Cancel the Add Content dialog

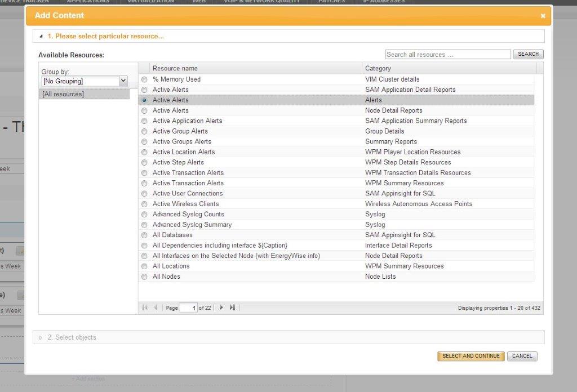522,356
